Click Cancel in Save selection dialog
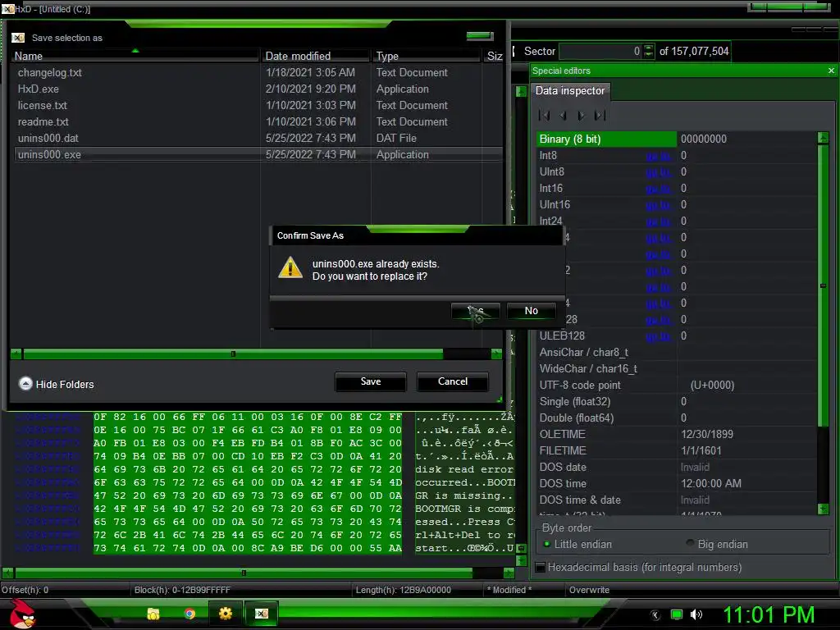840x630 pixels. (452, 381)
